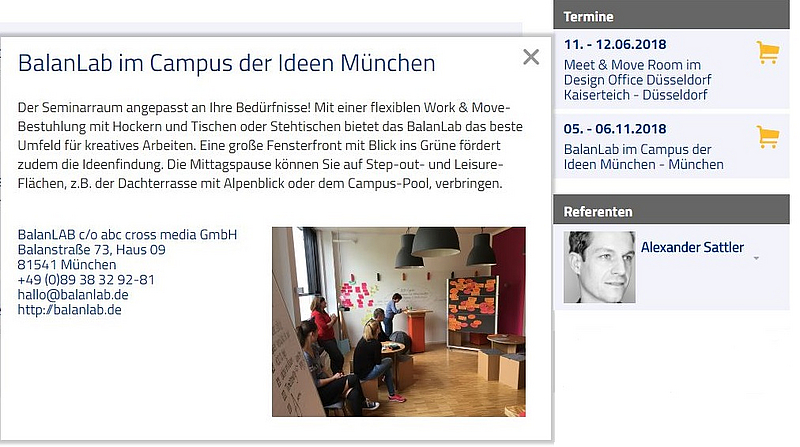Close the BalanLab venue popup

point(531,57)
